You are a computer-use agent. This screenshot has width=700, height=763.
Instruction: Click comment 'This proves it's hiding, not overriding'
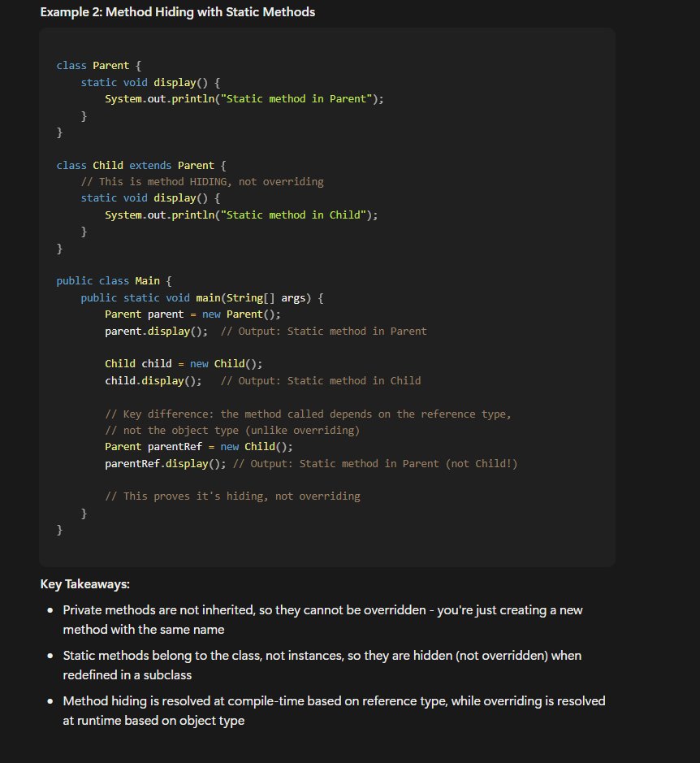coord(232,496)
